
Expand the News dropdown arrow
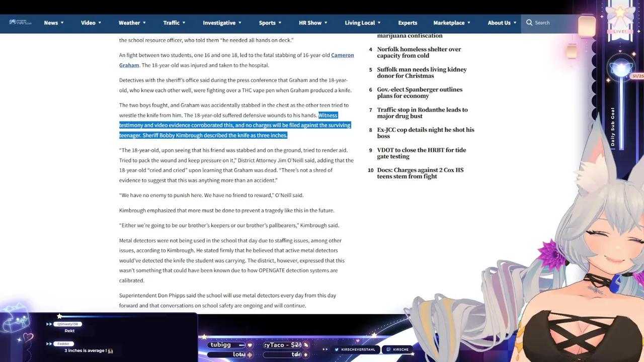click(x=62, y=23)
